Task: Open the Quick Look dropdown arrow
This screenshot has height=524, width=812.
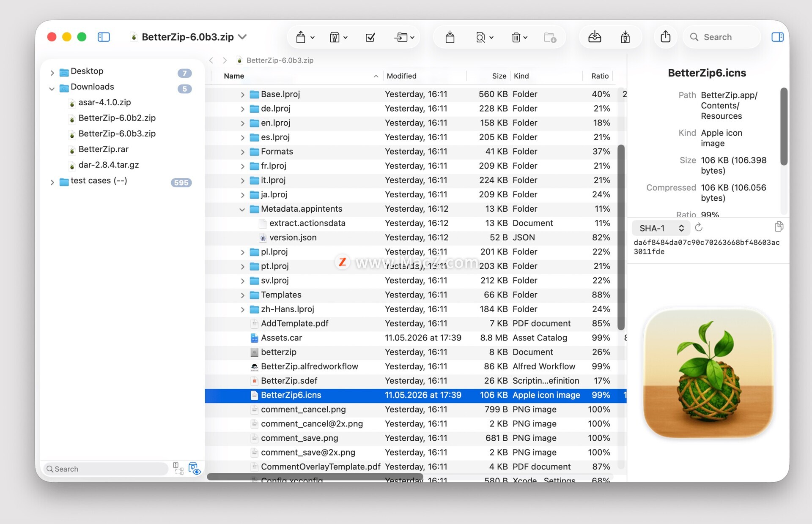Action: pos(491,38)
